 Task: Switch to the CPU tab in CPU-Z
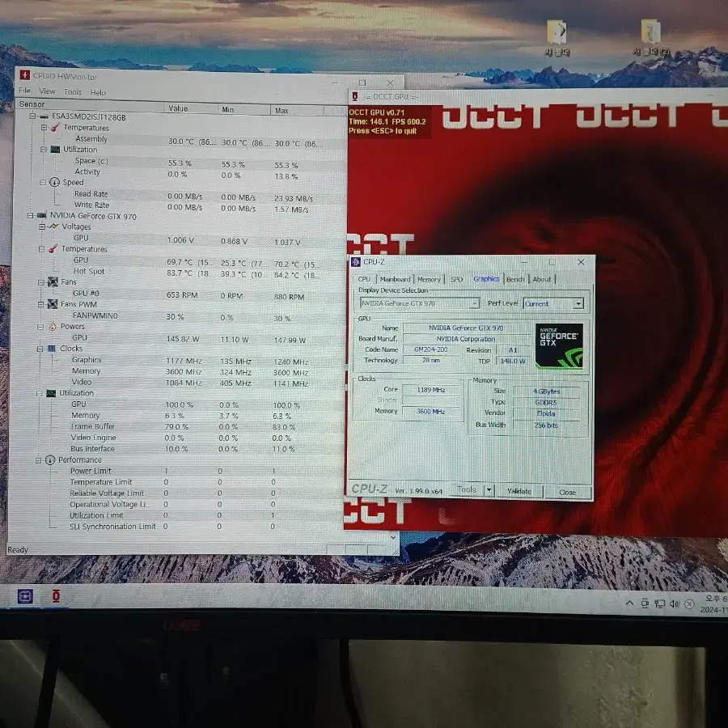[364, 279]
